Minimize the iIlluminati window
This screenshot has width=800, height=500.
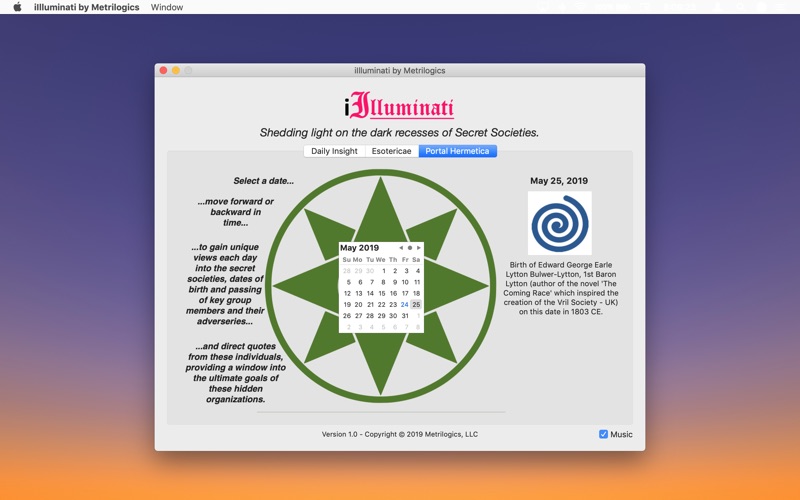click(x=176, y=70)
